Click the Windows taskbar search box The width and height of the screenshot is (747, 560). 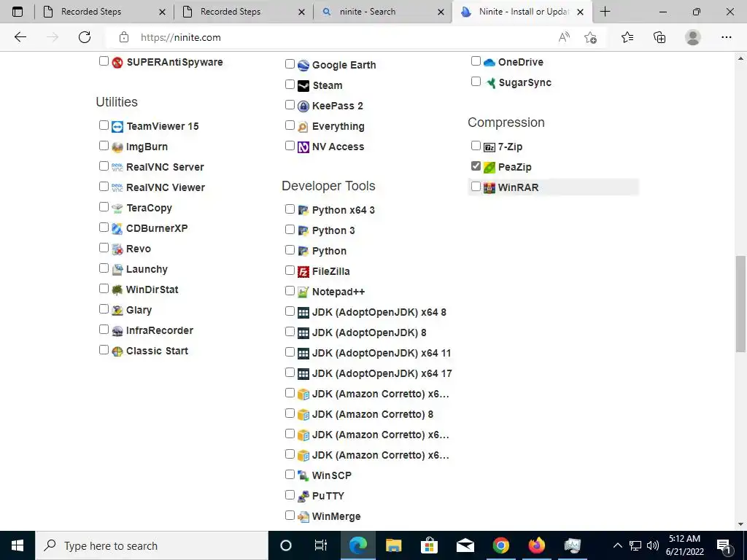point(152,545)
